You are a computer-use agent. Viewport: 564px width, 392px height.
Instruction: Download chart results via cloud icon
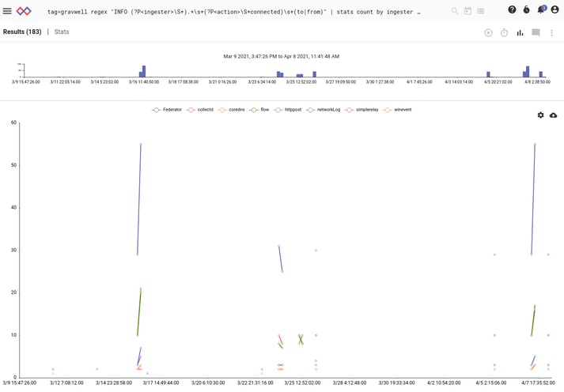[x=553, y=115]
